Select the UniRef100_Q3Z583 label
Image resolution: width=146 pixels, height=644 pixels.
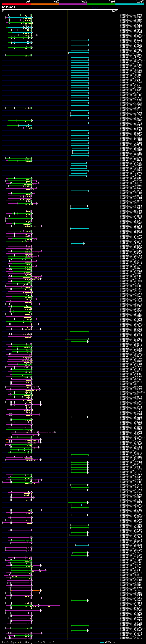pyautogui.click(x=131, y=82)
